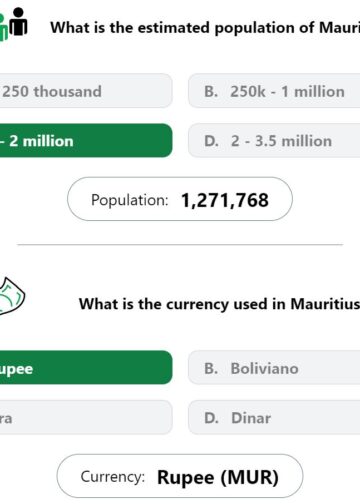The image size is (360, 504).
Task: Select the green Rupee answer option
Action: [86, 367]
